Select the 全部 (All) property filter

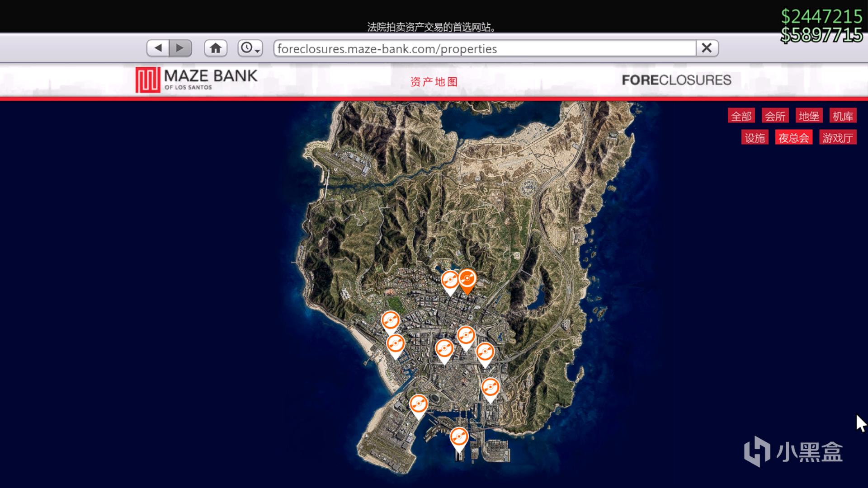pos(741,116)
